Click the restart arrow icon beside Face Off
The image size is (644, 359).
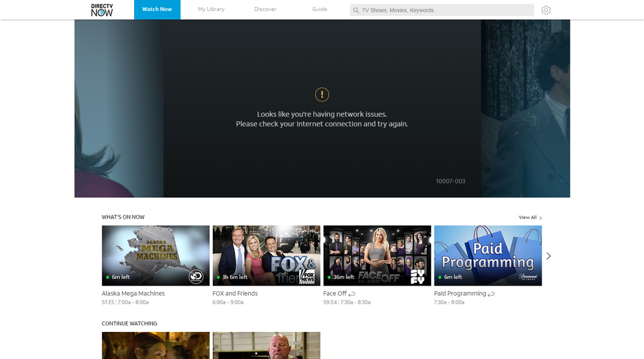351,294
